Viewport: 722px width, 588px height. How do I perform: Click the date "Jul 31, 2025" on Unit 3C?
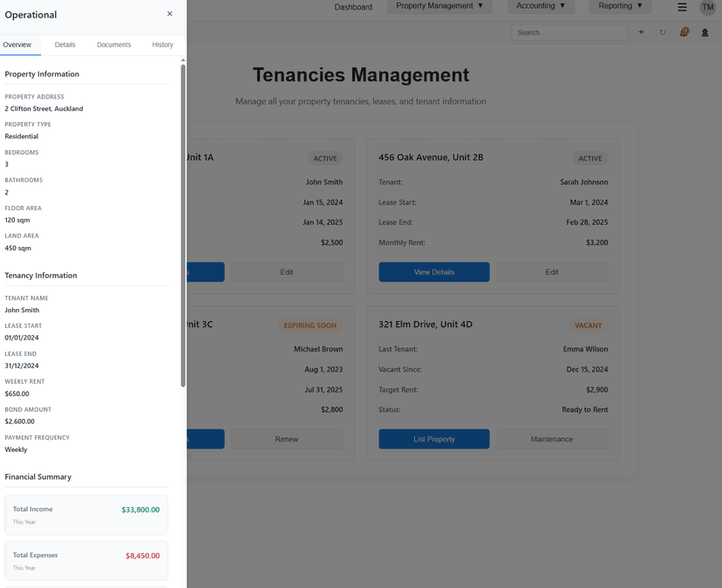324,390
